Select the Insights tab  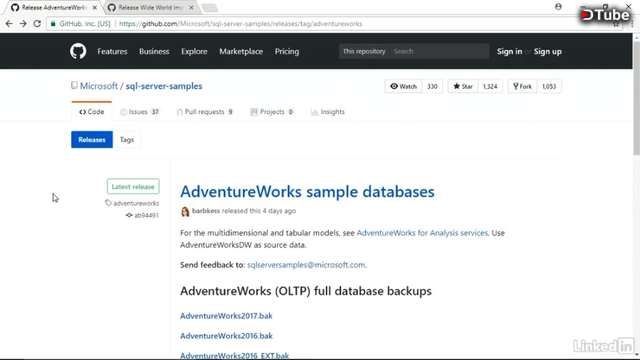tap(328, 112)
